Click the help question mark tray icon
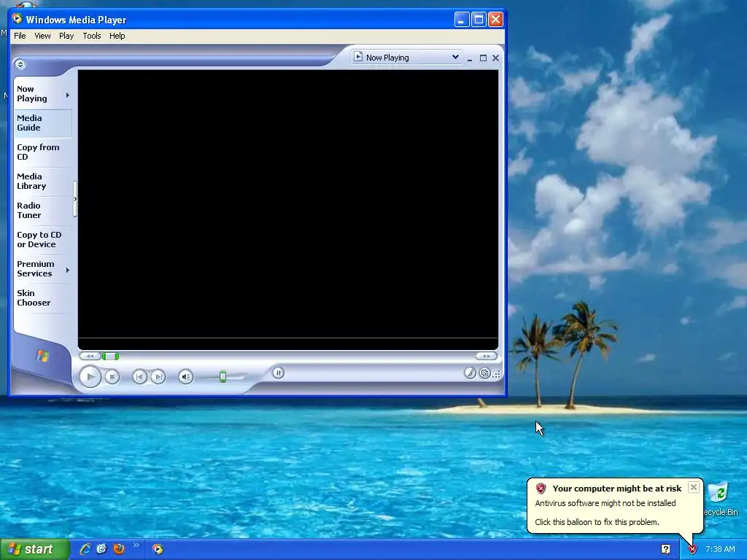Viewport: 747px width, 560px height. [x=665, y=550]
